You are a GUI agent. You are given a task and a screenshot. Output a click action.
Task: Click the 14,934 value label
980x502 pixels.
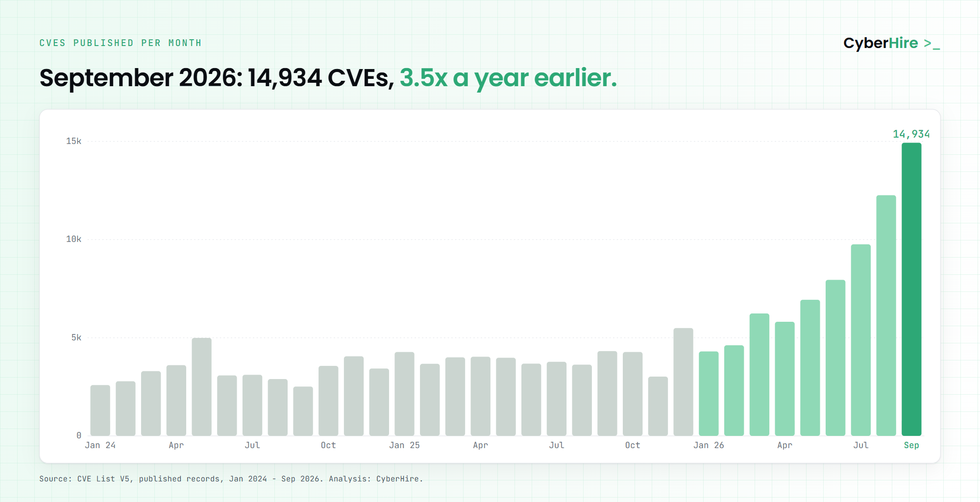click(x=911, y=134)
